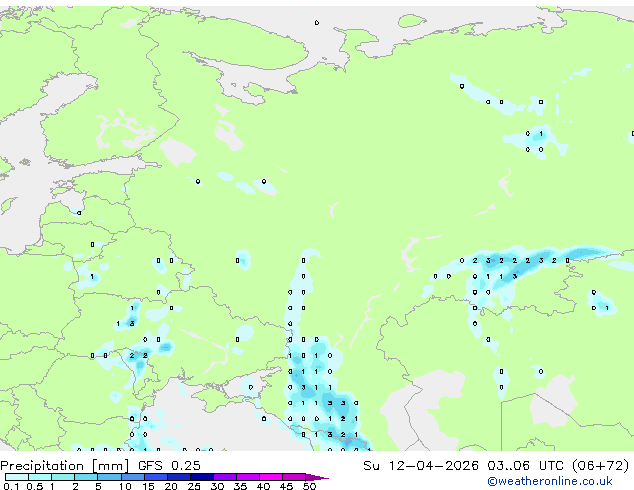This screenshot has width=634, height=490.
Task: Pick the 5–10 mm legend swatch
Action: click(x=109, y=477)
